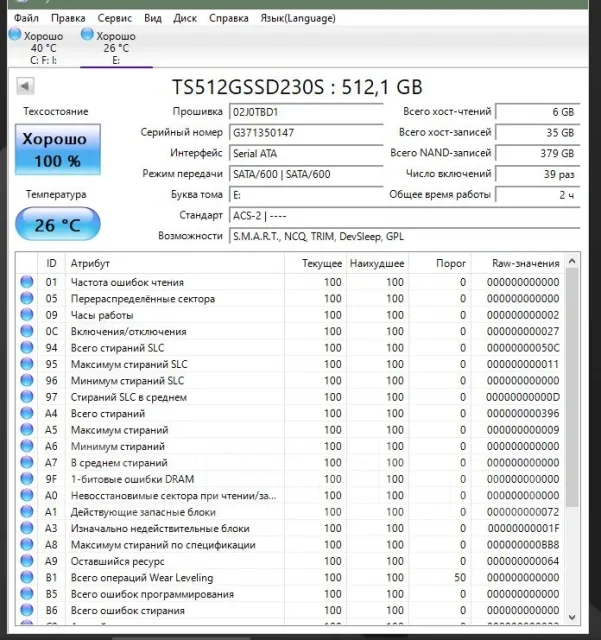Click the Raw-значения column header
The image size is (601, 640).
(518, 263)
